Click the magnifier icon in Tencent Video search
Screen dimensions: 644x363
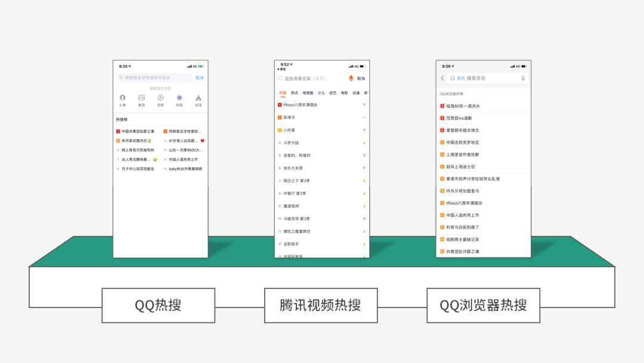click(x=280, y=78)
